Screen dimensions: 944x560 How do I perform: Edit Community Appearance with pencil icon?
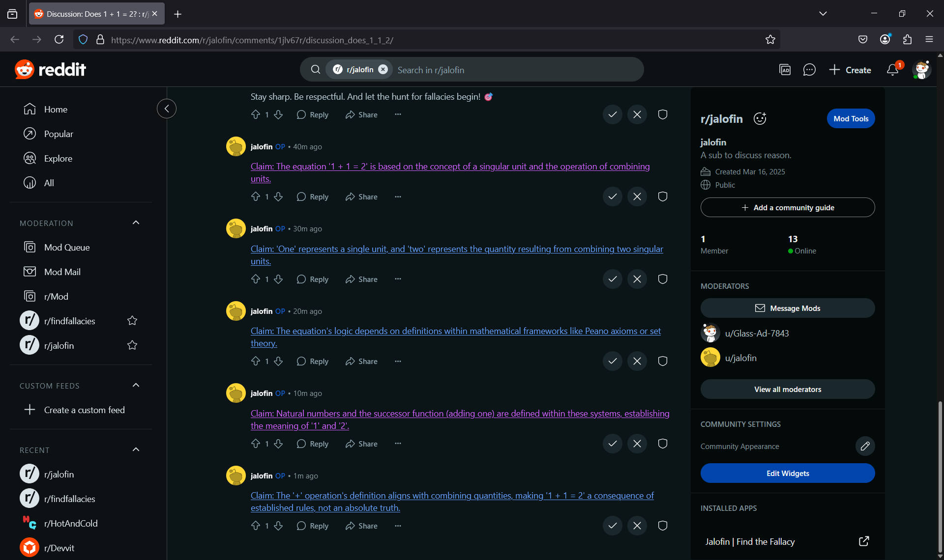pos(865,446)
